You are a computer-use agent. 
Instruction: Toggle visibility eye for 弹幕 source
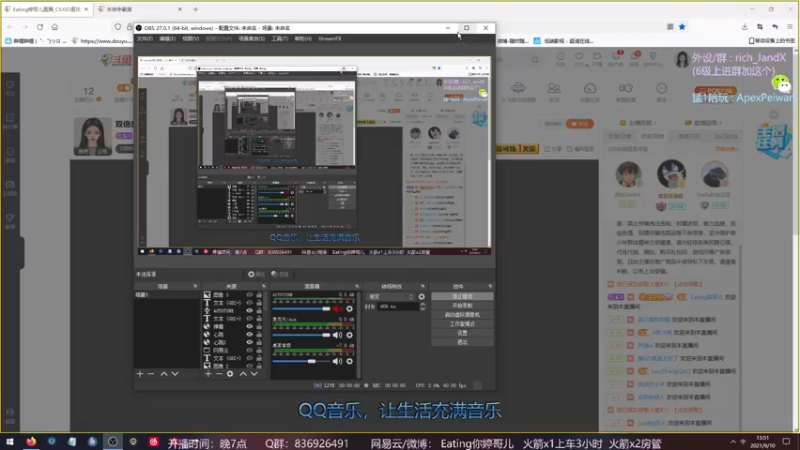coord(249,327)
